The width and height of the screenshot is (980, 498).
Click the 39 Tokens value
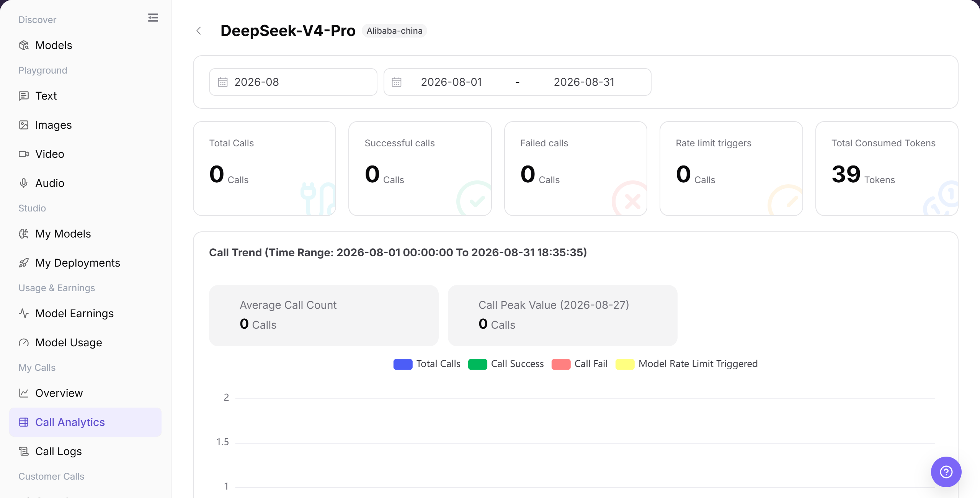pos(863,175)
